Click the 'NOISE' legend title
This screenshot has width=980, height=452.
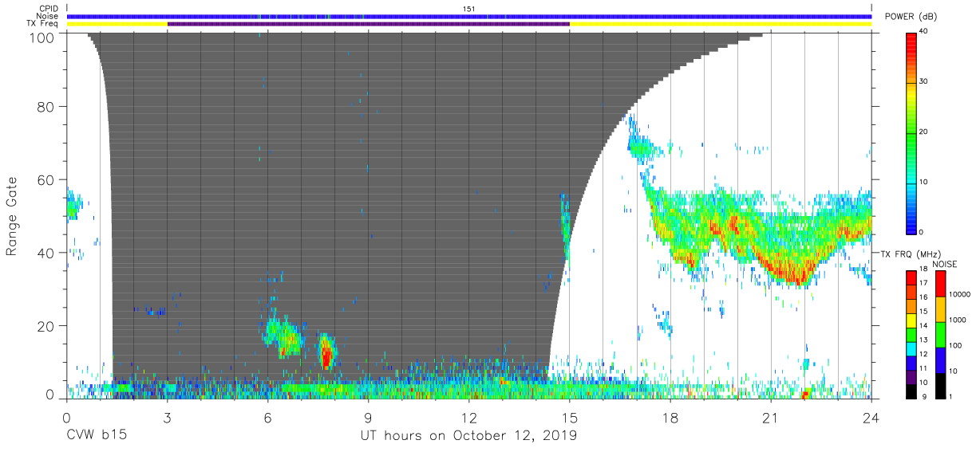pos(945,264)
